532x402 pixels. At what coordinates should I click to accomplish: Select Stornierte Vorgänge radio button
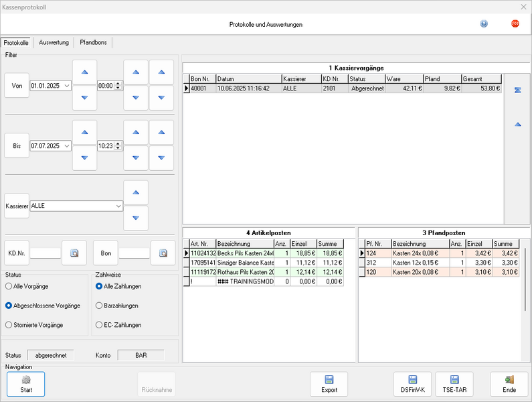[x=8, y=324]
